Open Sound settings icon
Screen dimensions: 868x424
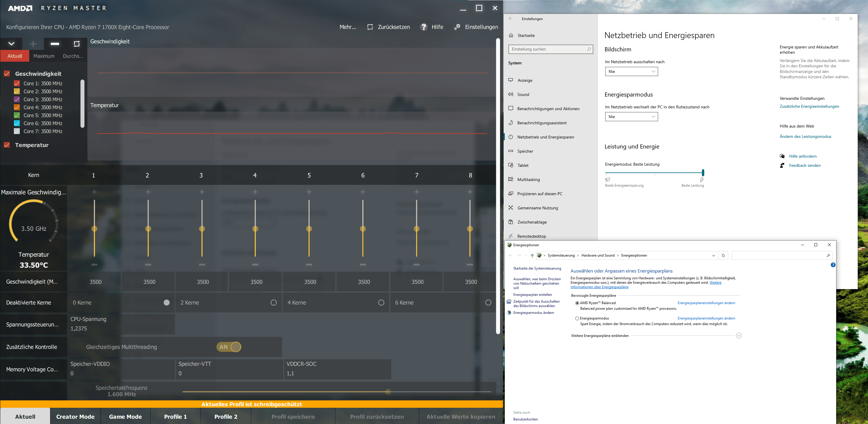tap(511, 94)
